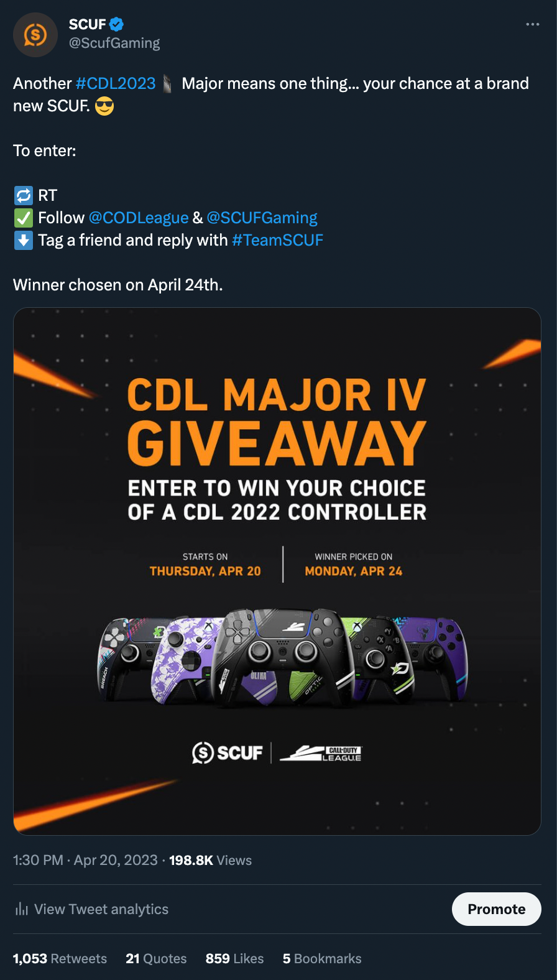
Task: Click the analytics bar chart icon
Action: (x=22, y=909)
